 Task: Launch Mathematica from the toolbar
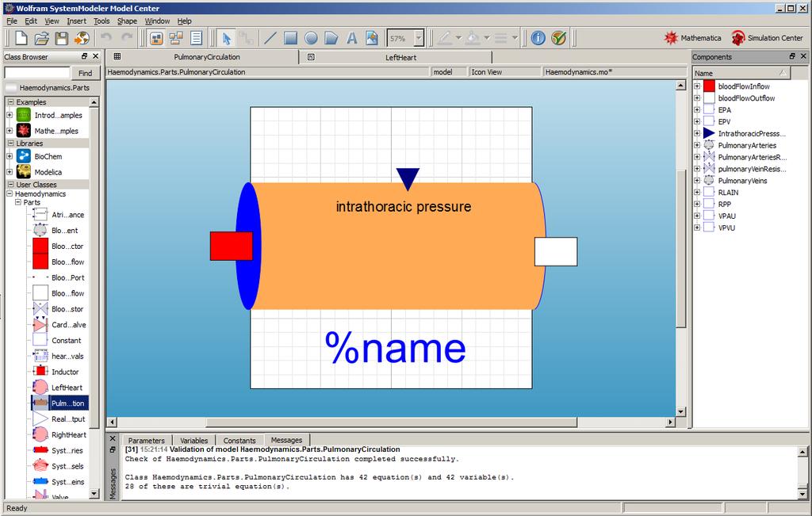(x=692, y=38)
